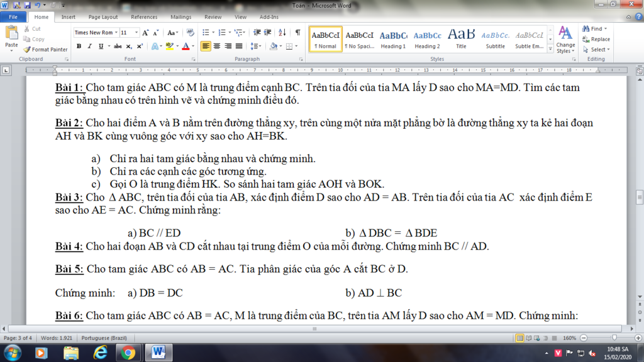Toggle Underline formatting
The height and width of the screenshot is (362, 644).
tap(101, 47)
